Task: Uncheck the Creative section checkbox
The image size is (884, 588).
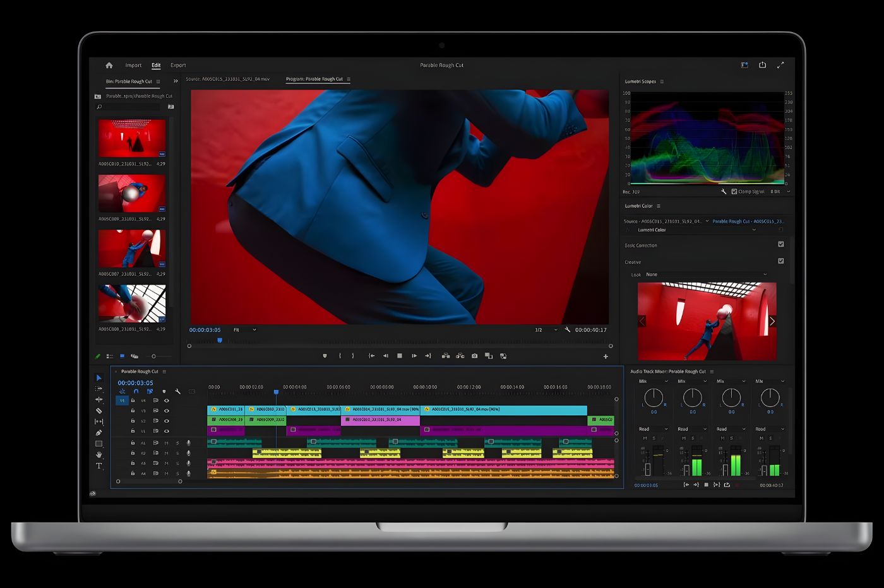Action: coord(781,261)
